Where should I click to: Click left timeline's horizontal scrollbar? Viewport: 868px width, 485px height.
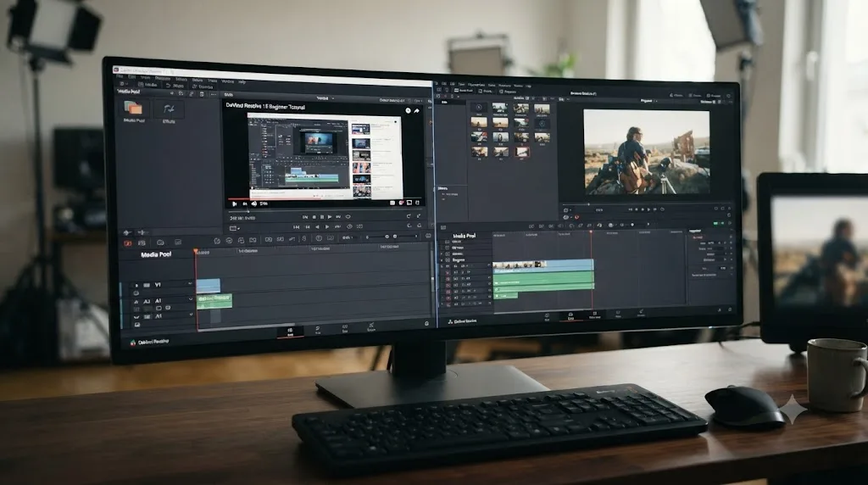click(x=247, y=326)
